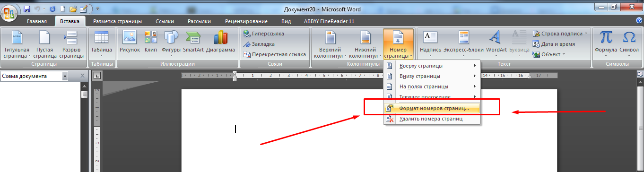Open a file with the folder icon
Image resolution: width=644 pixels, height=172 pixels.
[73, 9]
